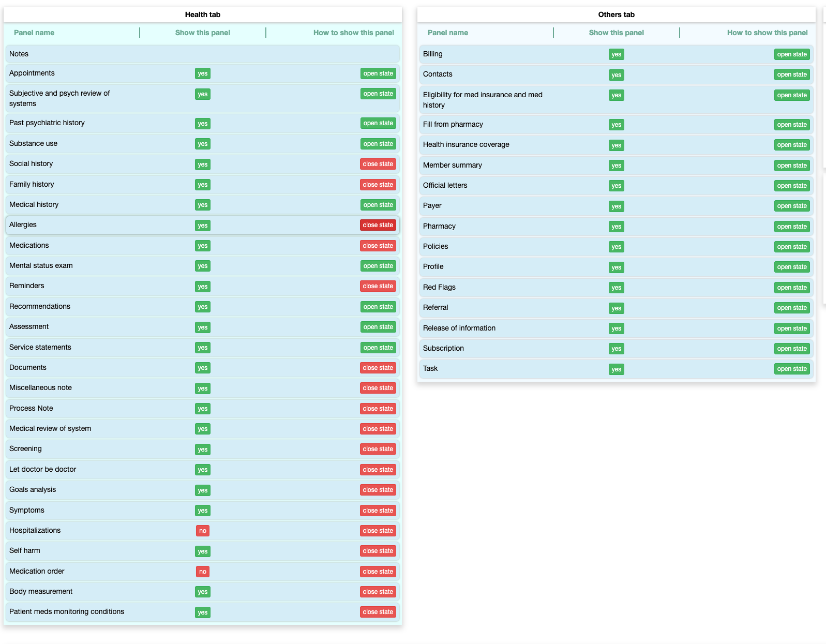The height and width of the screenshot is (644, 826).
Task: Click Symptoms 'yes' badge
Action: [x=203, y=511]
